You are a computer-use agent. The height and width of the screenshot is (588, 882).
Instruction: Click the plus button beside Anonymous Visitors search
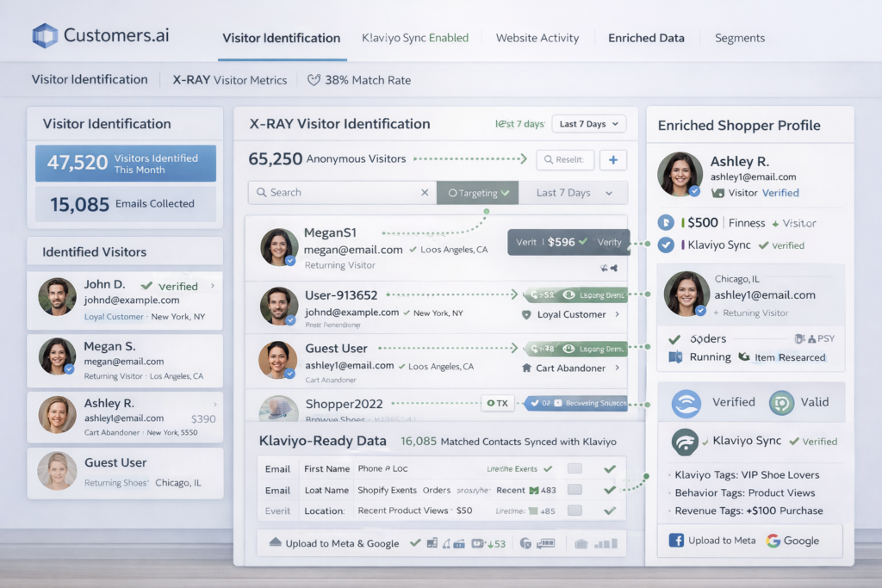coord(612,160)
